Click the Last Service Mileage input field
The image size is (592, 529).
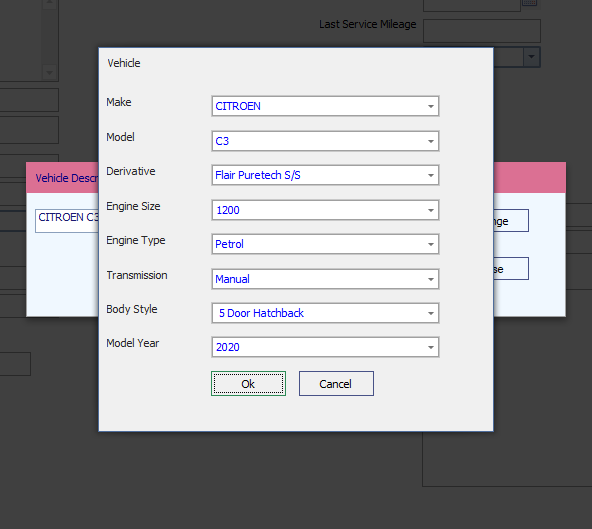482,31
